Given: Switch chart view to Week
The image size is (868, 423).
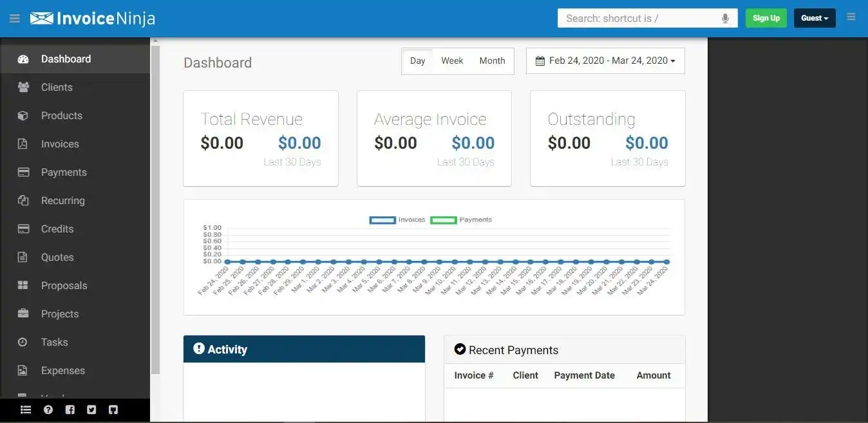Looking at the screenshot, I should click(451, 60).
